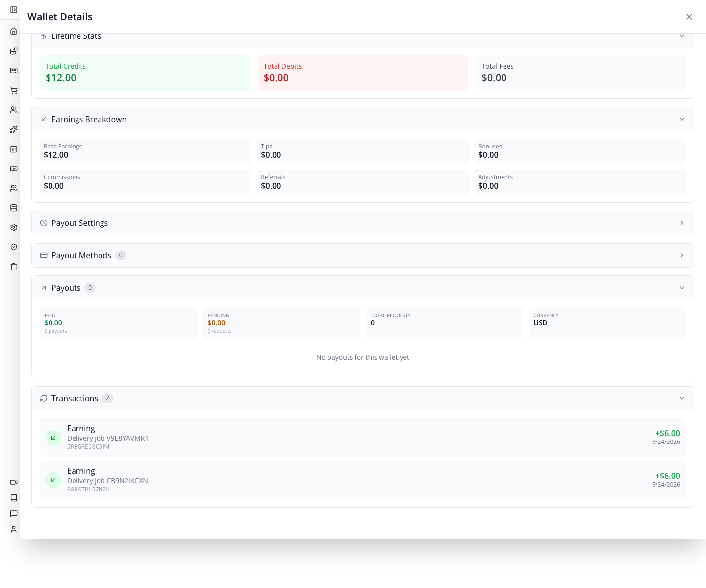The height and width of the screenshot is (588, 706).
Task: Open the Home icon in sidebar
Action: coord(14,31)
